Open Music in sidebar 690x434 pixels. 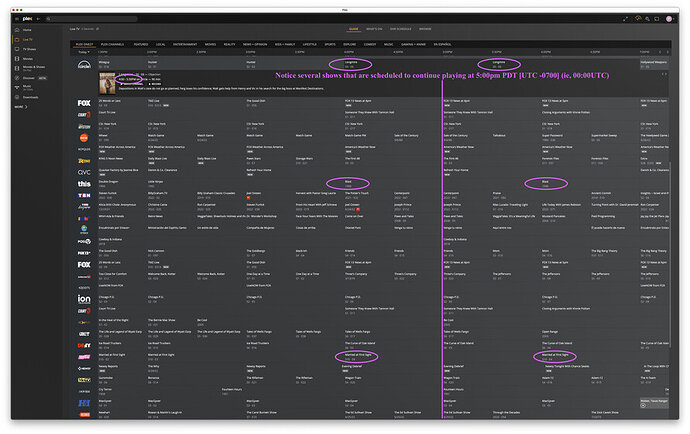(x=27, y=87)
